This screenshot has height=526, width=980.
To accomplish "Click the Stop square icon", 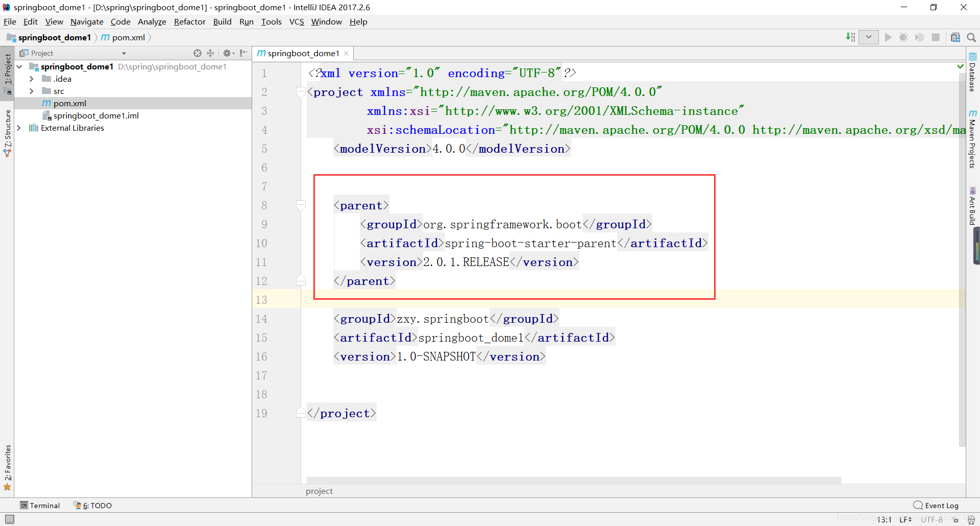I will [x=936, y=37].
